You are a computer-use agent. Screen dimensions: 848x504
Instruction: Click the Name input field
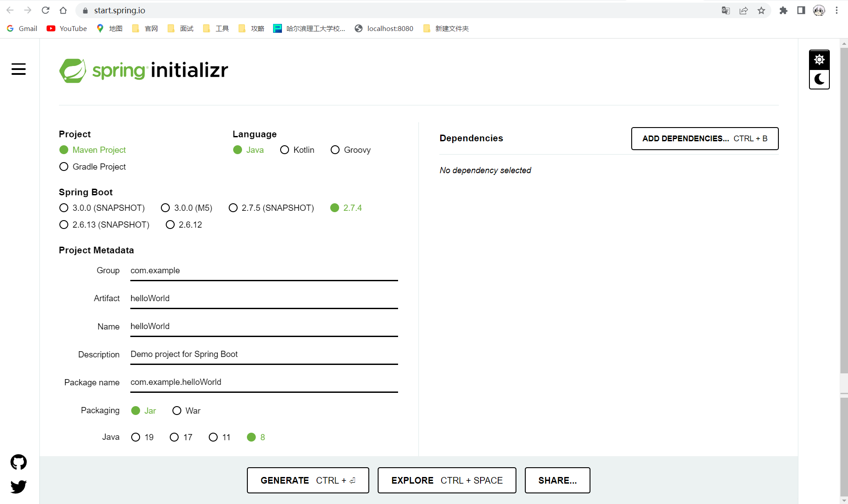pyautogui.click(x=264, y=326)
